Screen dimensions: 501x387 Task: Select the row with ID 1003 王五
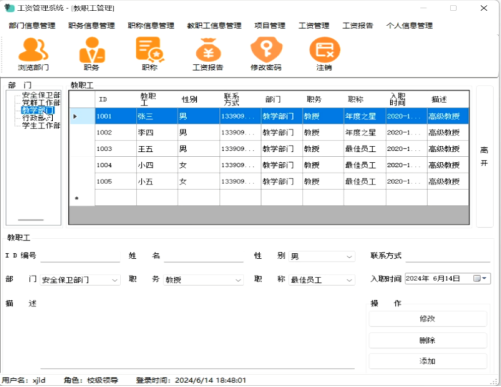point(269,149)
